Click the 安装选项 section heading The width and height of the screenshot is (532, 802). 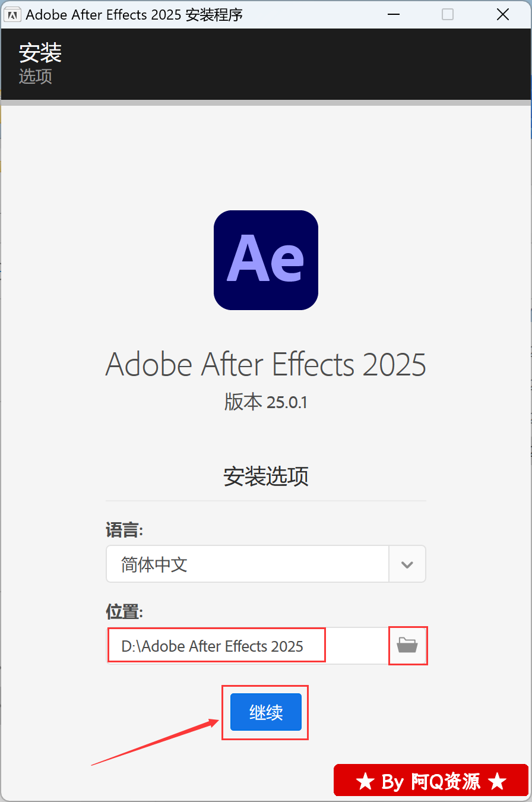click(266, 477)
